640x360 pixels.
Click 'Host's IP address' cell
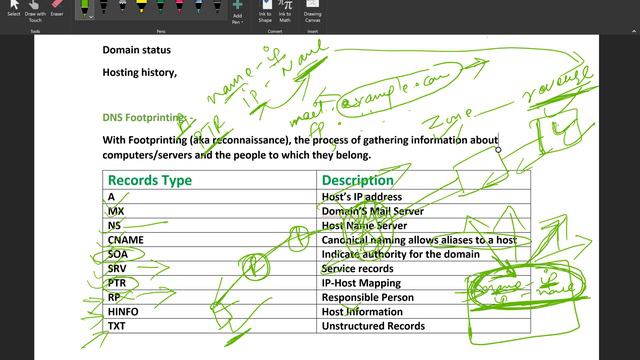coord(423,197)
